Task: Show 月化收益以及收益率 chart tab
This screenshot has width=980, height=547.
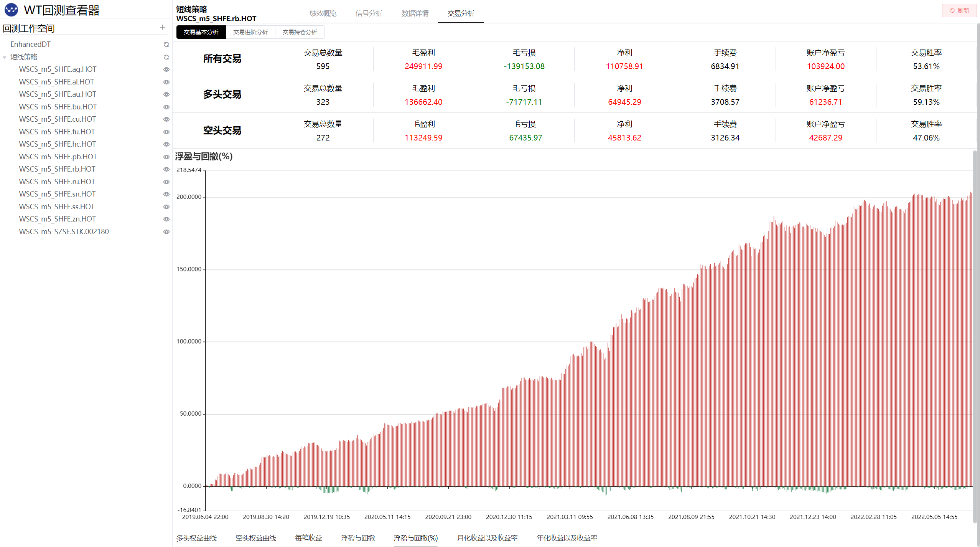Action: pyautogui.click(x=487, y=538)
